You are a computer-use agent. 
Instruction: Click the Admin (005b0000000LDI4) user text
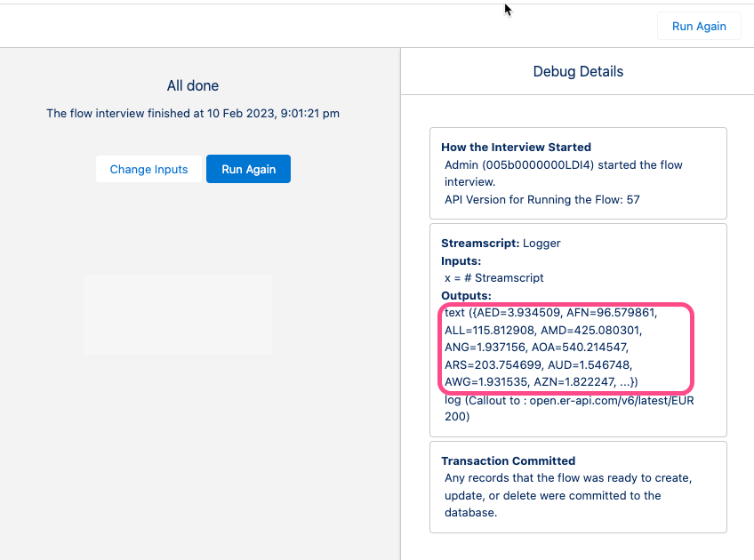pyautogui.click(x=525, y=165)
